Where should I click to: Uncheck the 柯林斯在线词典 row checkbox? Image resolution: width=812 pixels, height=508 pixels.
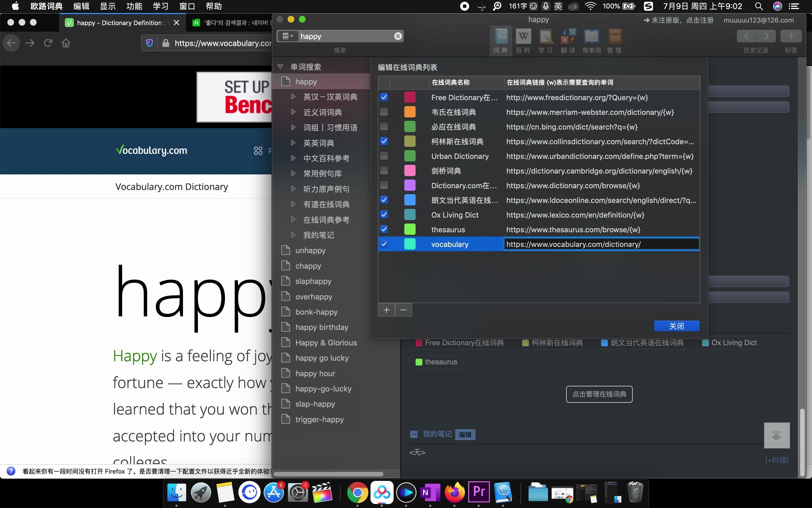pos(384,141)
